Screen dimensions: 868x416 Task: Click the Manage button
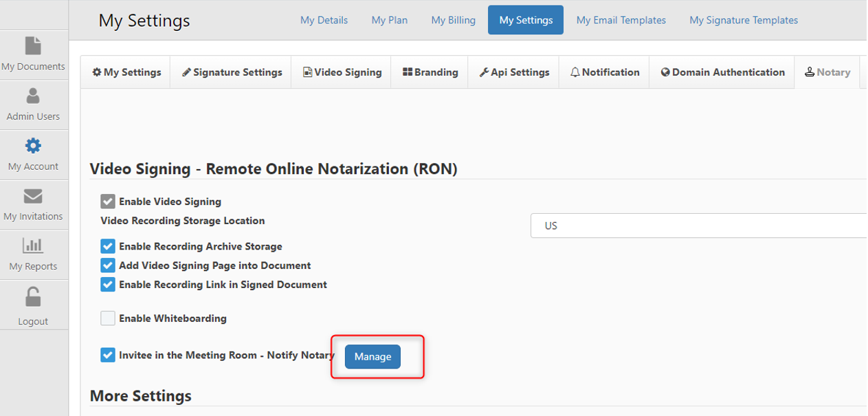372,357
